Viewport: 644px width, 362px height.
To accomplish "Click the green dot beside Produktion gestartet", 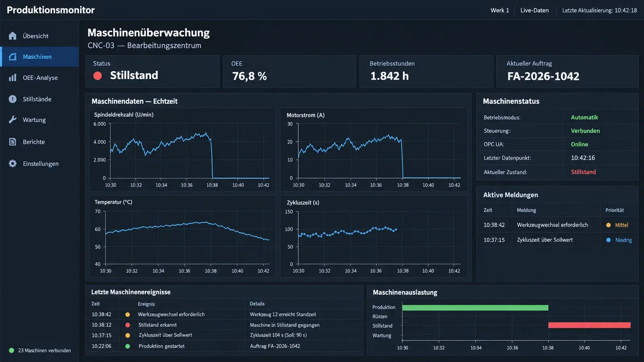I will [x=128, y=346].
